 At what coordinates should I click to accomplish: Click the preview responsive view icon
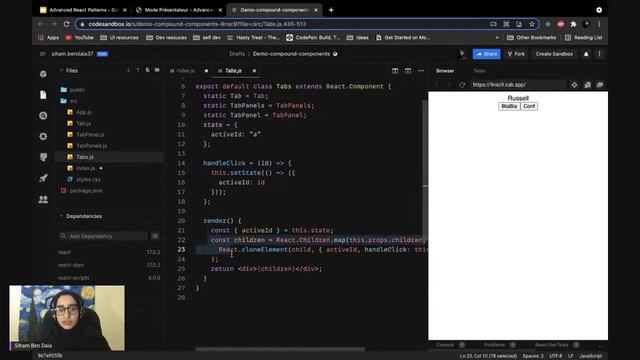point(587,85)
